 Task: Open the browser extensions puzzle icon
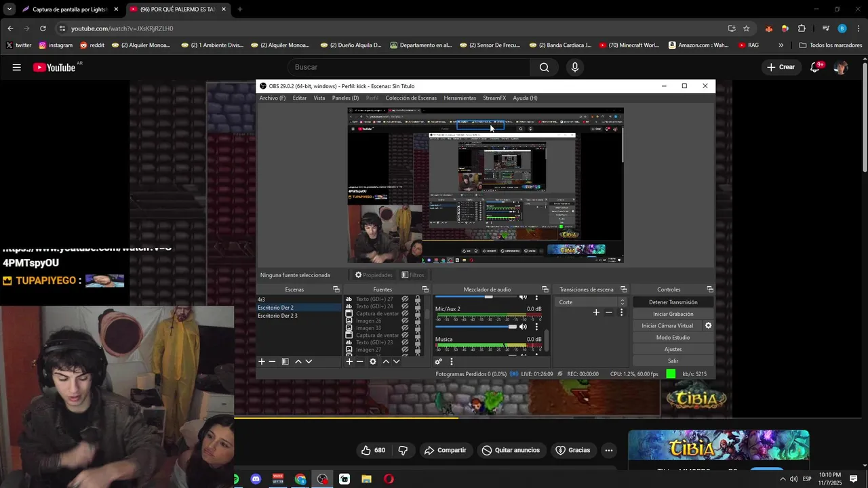pyautogui.click(x=802, y=28)
